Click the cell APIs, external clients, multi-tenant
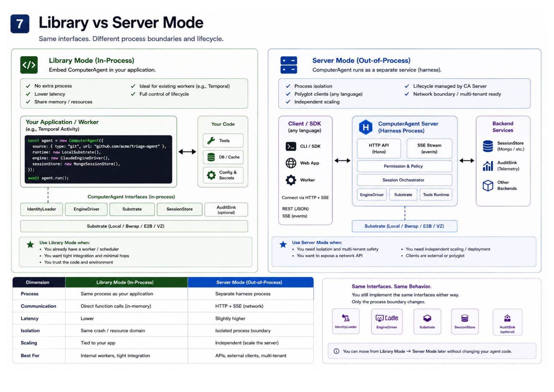 coord(251,356)
